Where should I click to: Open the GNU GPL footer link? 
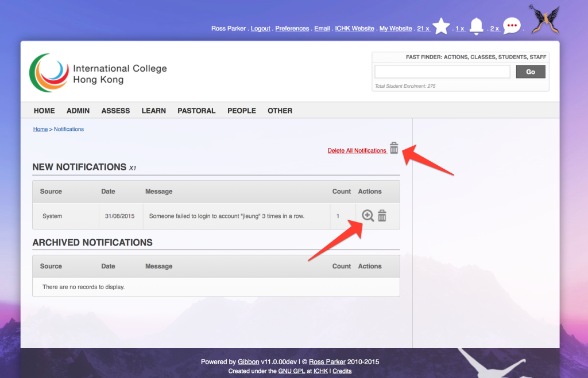291,371
